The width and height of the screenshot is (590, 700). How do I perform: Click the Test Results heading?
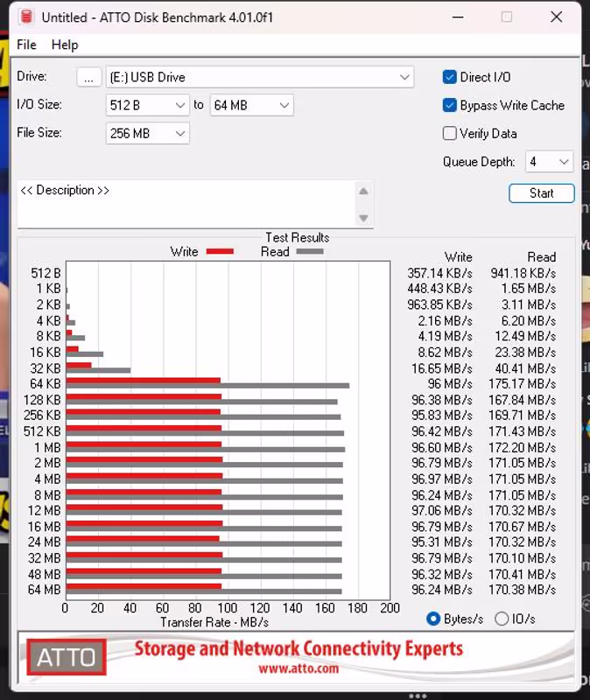pos(298,237)
